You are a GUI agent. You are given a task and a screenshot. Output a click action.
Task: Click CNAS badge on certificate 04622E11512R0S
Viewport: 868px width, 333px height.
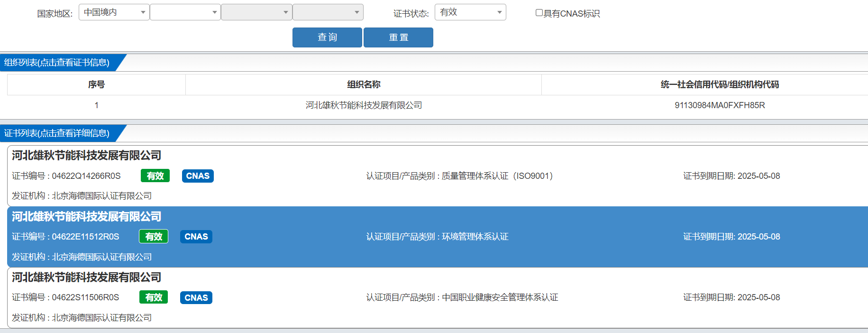coord(196,237)
